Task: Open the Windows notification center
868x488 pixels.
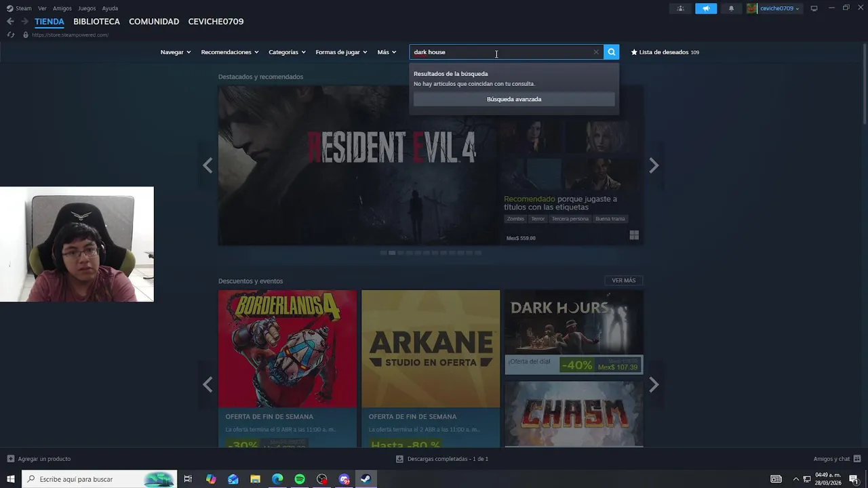Action: 854,479
